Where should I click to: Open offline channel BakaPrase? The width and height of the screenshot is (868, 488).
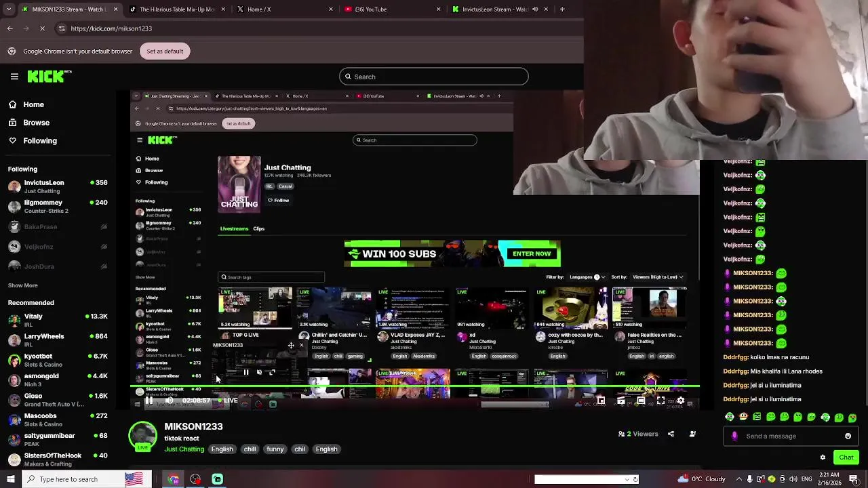pos(58,227)
